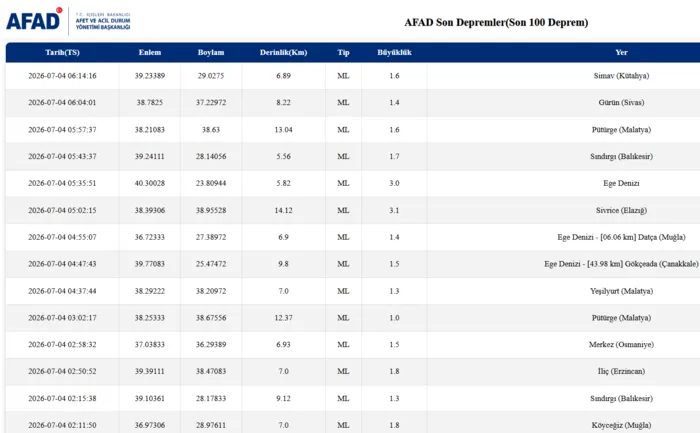
Task: Sort by the Enlem column header
Action: tap(150, 52)
